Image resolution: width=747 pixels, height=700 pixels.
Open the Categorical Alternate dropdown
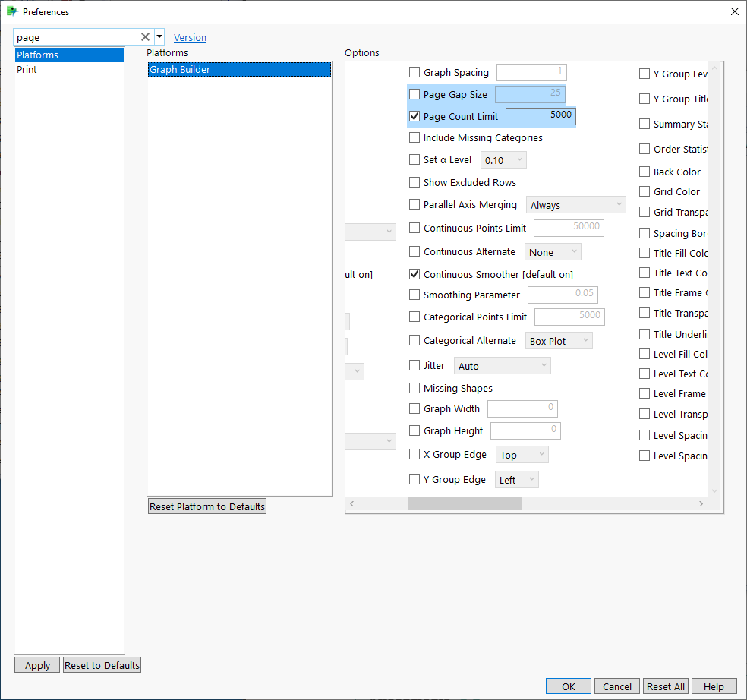point(559,340)
